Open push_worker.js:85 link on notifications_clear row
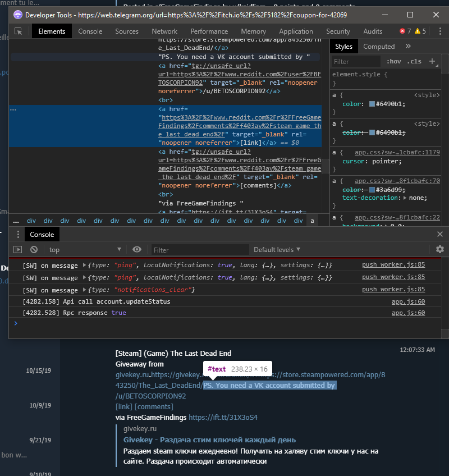The height and width of the screenshot is (476, 449). click(393, 289)
